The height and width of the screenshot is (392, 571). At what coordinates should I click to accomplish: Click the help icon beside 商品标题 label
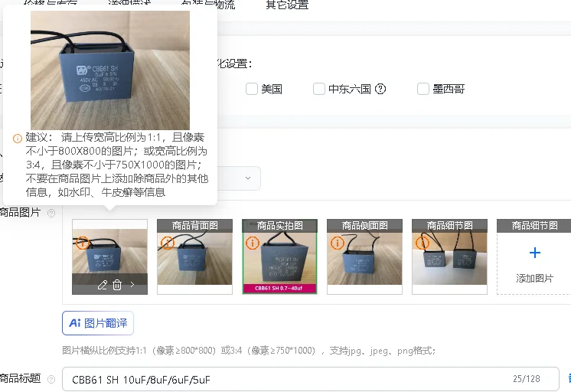tap(51, 379)
